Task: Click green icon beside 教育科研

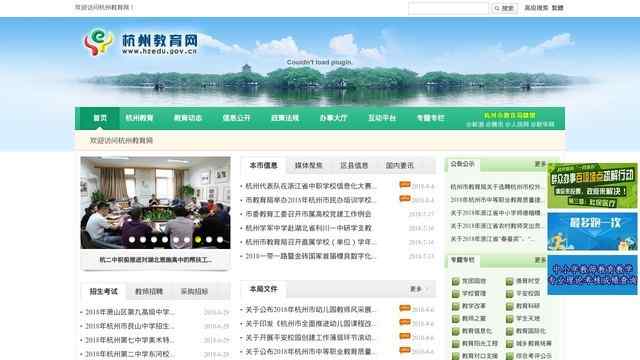Action: click(x=509, y=306)
